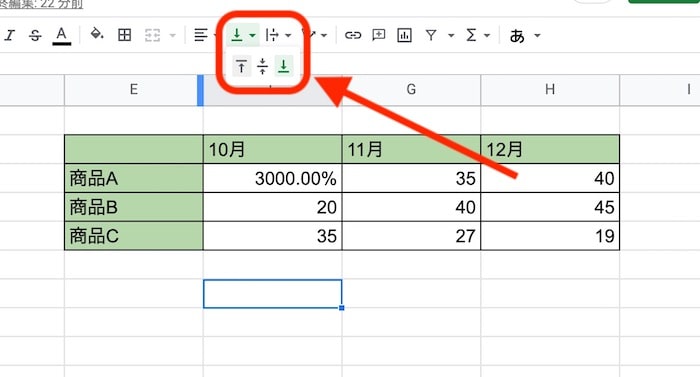The height and width of the screenshot is (377, 700).
Task: Select the 商品B cell
Action: tap(133, 207)
